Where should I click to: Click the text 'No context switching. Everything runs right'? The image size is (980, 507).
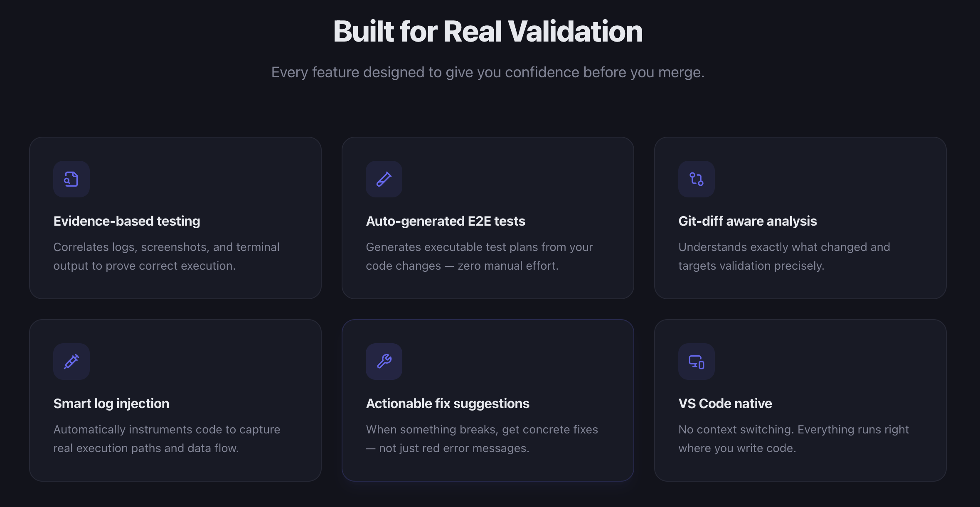click(x=793, y=430)
